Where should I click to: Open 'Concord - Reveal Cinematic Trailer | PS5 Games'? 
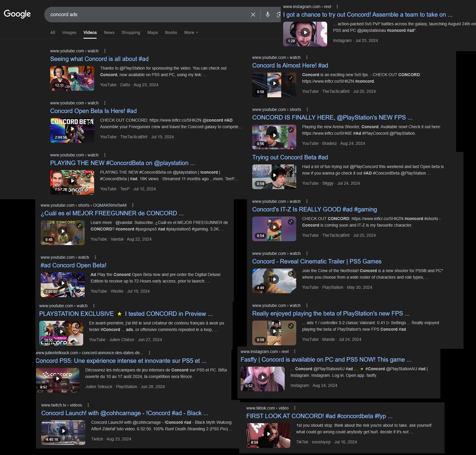click(x=317, y=261)
